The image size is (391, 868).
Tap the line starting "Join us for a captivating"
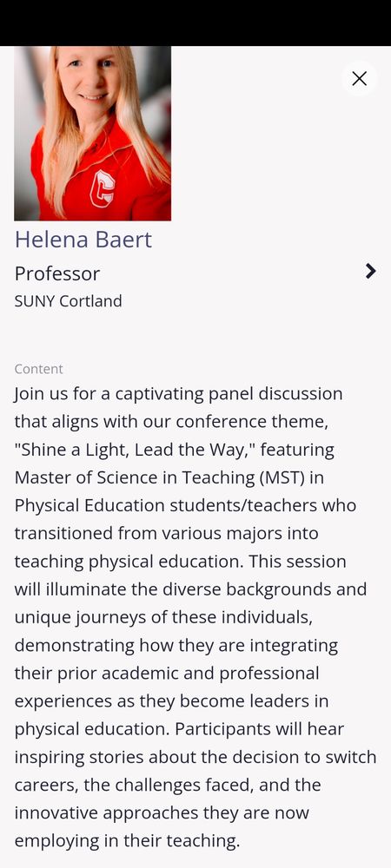[178, 393]
